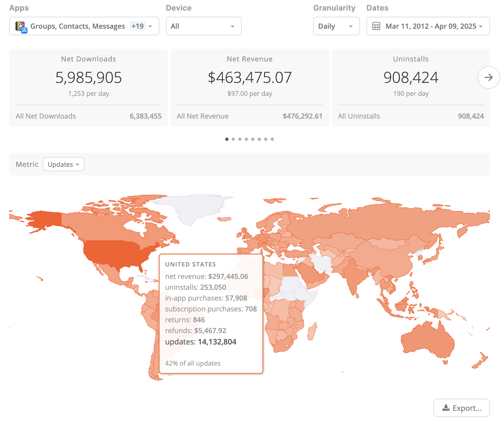This screenshot has width=504, height=423.
Task: Open the Daily granularity dropdown
Action: pos(336,26)
